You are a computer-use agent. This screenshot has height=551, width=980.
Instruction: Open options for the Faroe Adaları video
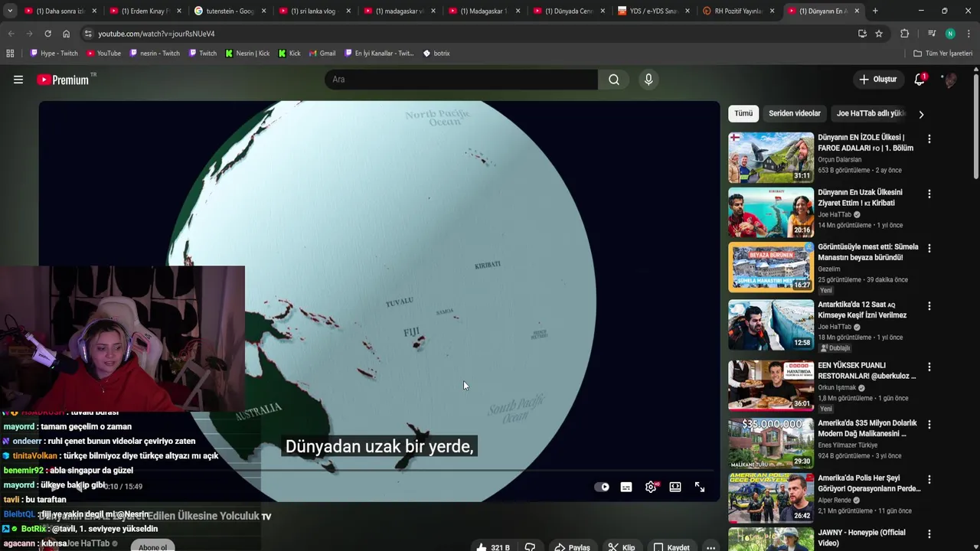click(x=929, y=139)
